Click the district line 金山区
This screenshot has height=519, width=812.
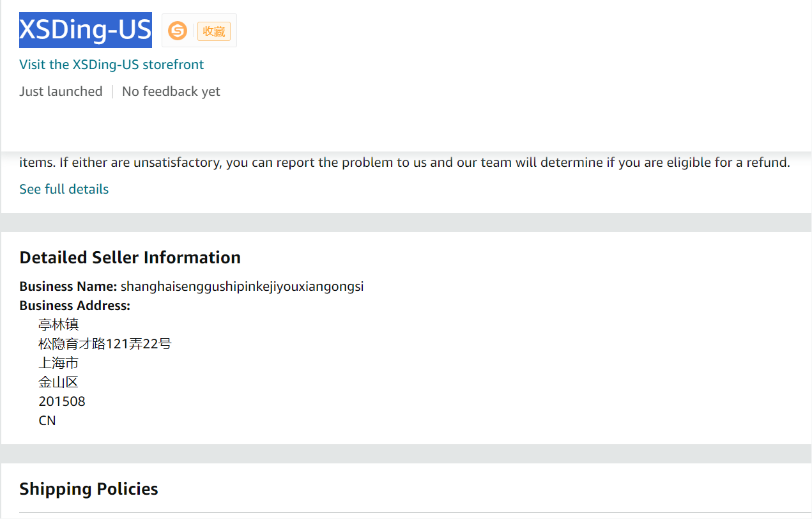tap(59, 382)
